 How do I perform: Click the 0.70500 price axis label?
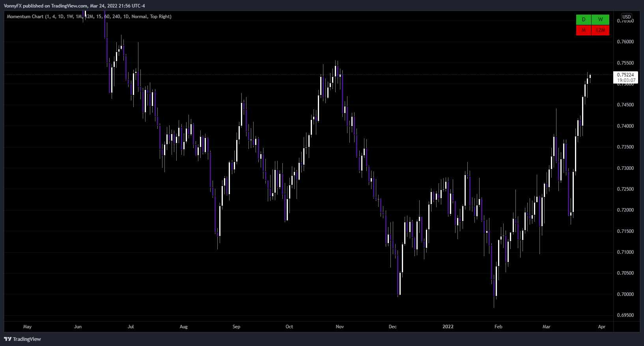click(625, 273)
